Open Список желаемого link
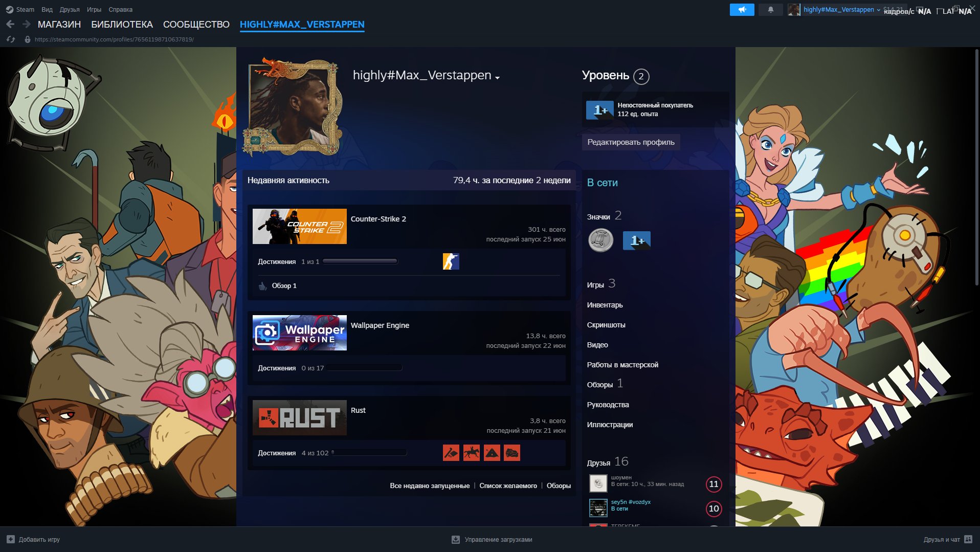This screenshot has height=552, width=980. coord(508,485)
